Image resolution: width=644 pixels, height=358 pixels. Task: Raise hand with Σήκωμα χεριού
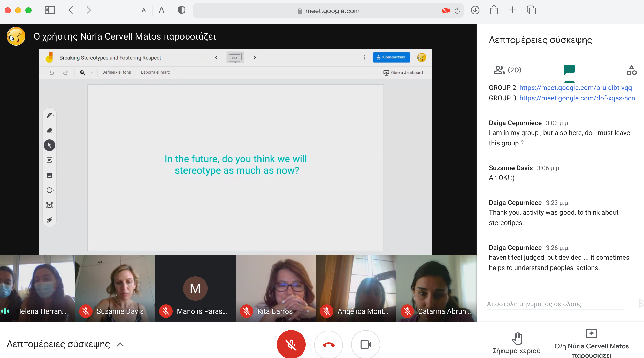(x=517, y=344)
